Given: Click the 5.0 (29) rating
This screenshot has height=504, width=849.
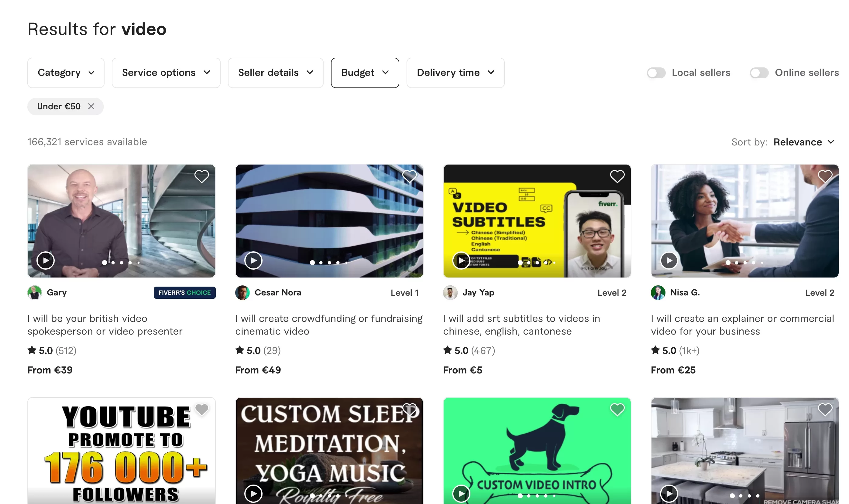Looking at the screenshot, I should (258, 350).
